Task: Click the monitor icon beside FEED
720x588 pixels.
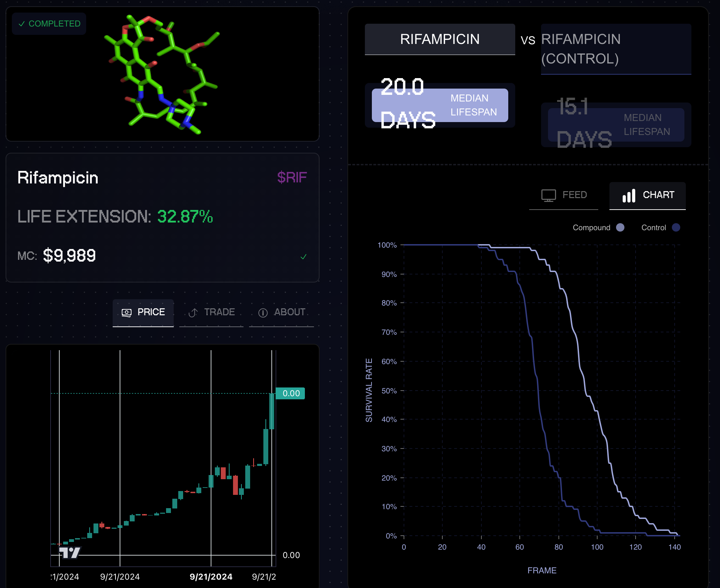Action: [x=548, y=195]
